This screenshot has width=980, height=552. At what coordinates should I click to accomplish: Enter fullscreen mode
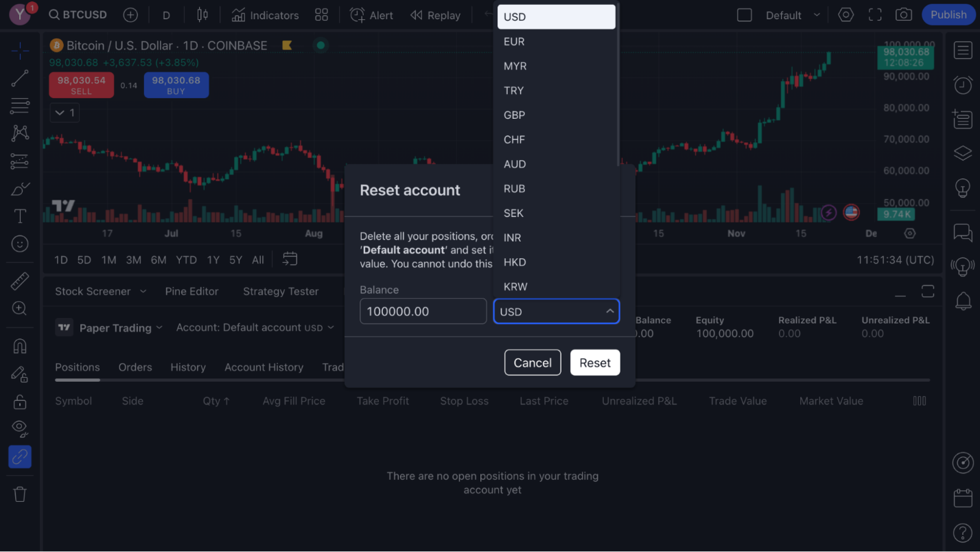[875, 14]
